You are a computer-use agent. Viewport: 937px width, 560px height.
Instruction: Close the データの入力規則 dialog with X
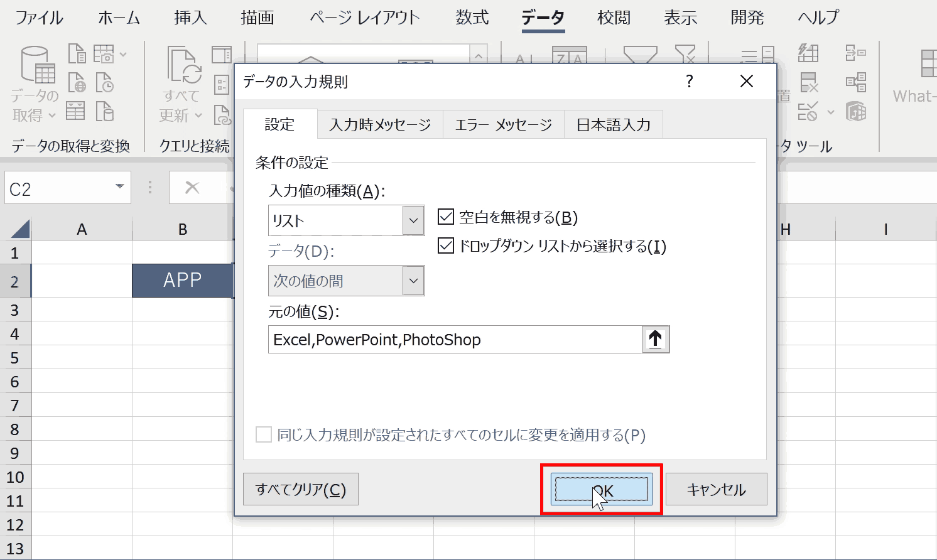pyautogui.click(x=747, y=81)
